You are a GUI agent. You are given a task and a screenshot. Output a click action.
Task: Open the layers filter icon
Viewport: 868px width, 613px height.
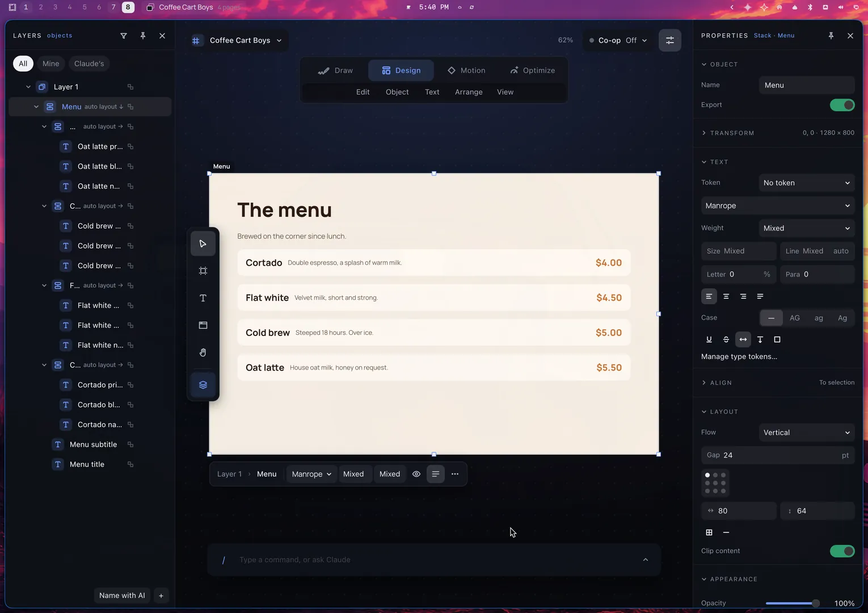click(124, 36)
